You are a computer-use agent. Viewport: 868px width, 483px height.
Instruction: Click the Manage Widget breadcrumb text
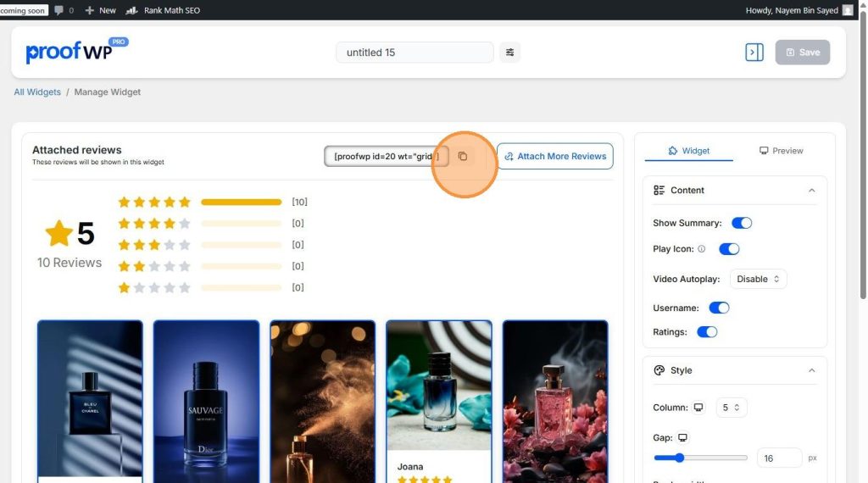pos(108,92)
